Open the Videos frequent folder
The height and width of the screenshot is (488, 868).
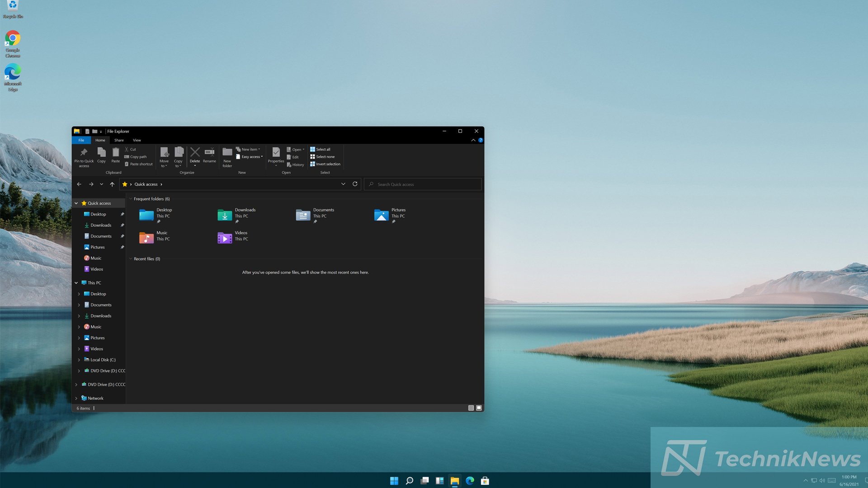point(233,236)
